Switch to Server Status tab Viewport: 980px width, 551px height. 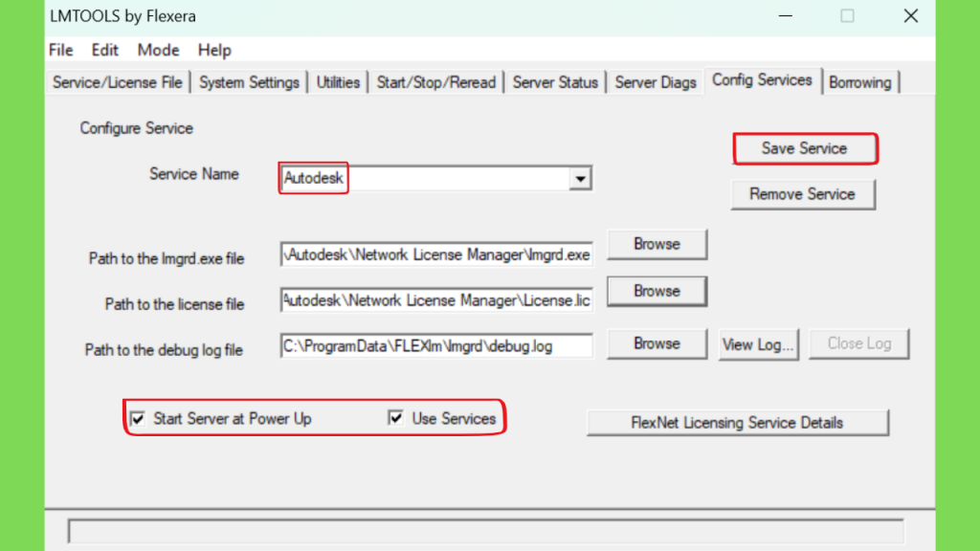555,82
